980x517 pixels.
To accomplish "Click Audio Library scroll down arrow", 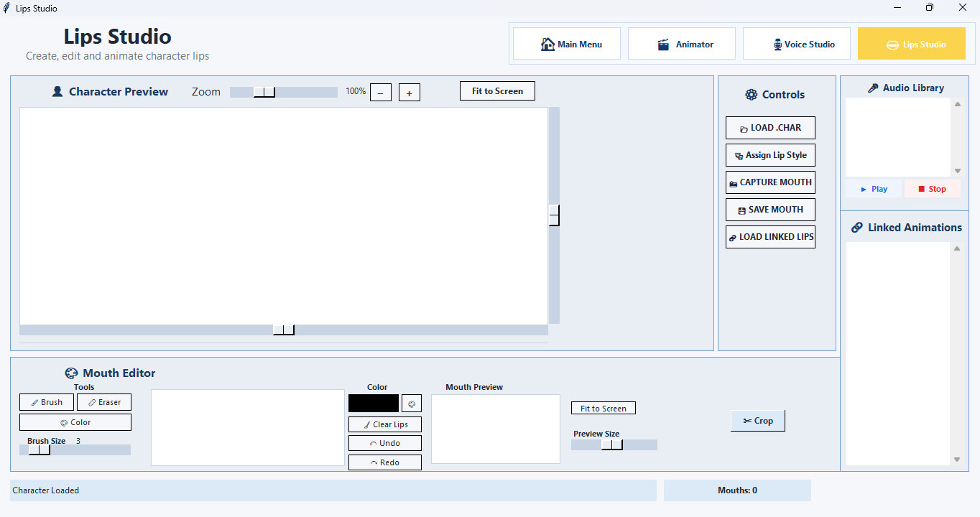I will coord(957,171).
